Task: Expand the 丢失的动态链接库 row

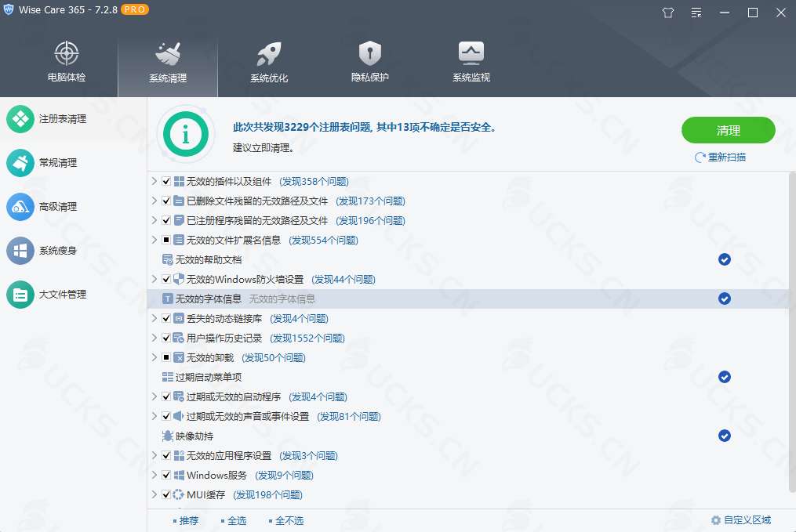Action: coord(154,318)
